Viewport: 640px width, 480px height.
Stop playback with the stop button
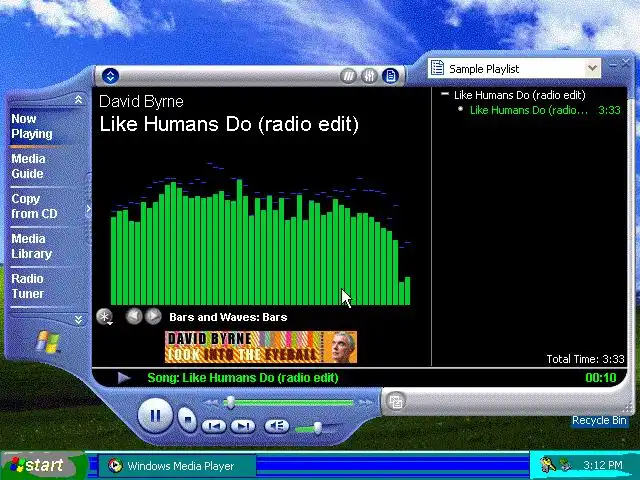tap(187, 419)
